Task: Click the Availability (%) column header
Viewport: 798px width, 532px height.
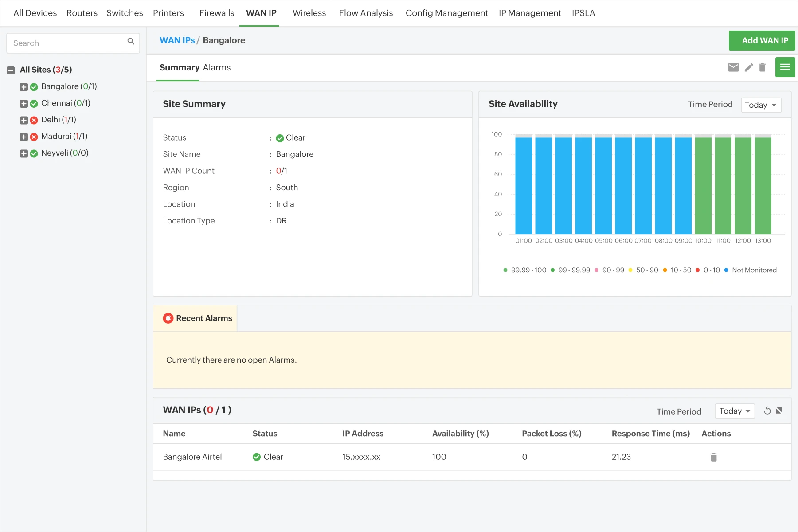Action: [x=461, y=434]
